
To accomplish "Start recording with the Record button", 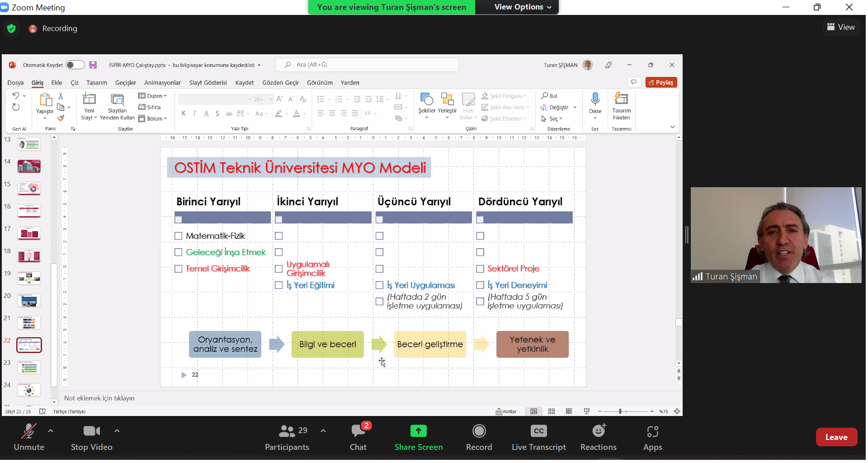I will coord(479,437).
